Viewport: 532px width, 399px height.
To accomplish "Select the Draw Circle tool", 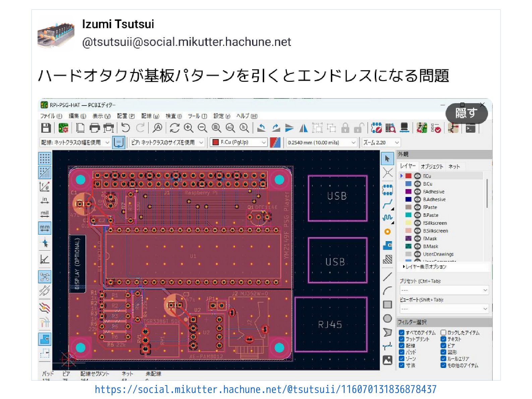I will point(387,318).
